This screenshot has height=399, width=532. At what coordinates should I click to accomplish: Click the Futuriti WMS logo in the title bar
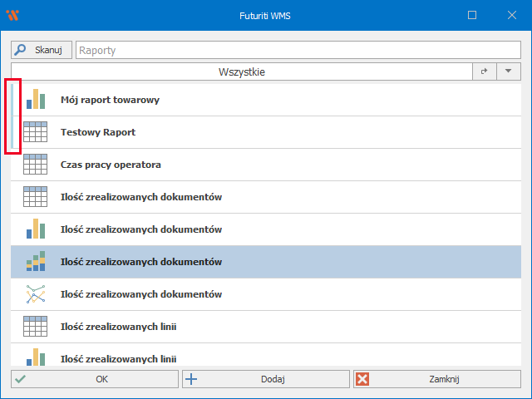tap(12, 15)
